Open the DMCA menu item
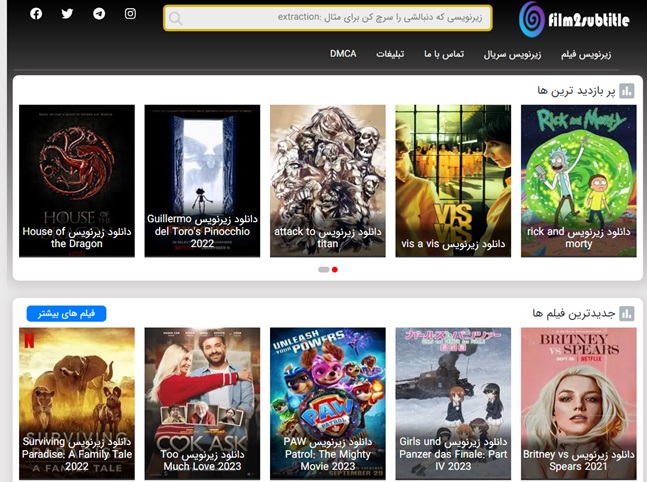This screenshot has width=647, height=482. [x=343, y=54]
